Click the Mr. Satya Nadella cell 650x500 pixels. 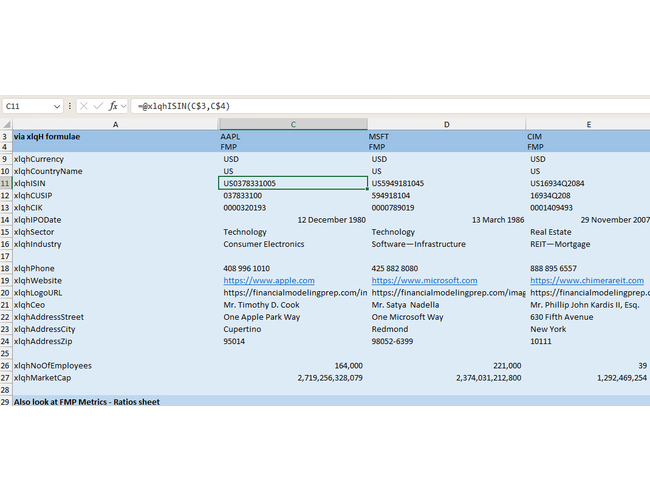click(446, 305)
